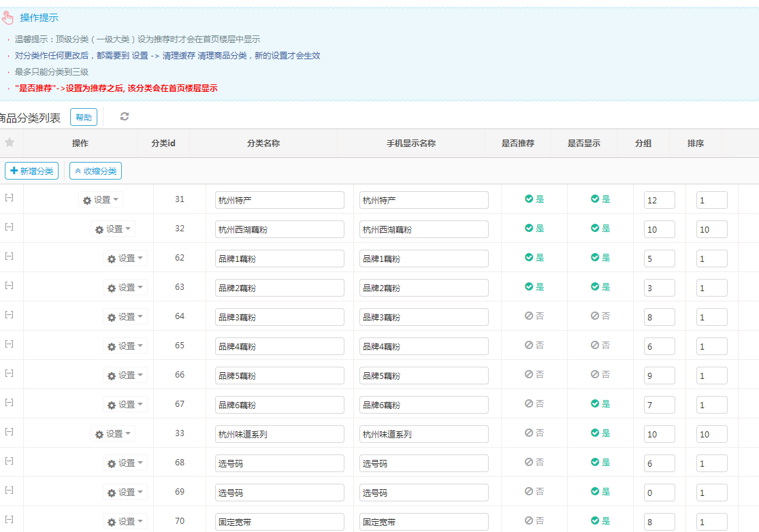Click category name field containing 杭州西湖藕粉

pyautogui.click(x=279, y=229)
